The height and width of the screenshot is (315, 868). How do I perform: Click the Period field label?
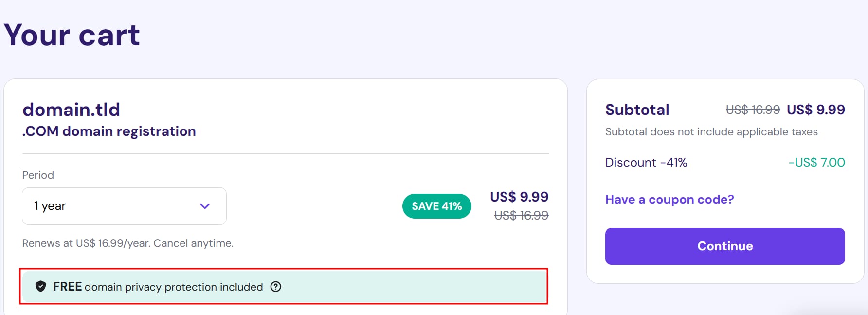tap(38, 175)
